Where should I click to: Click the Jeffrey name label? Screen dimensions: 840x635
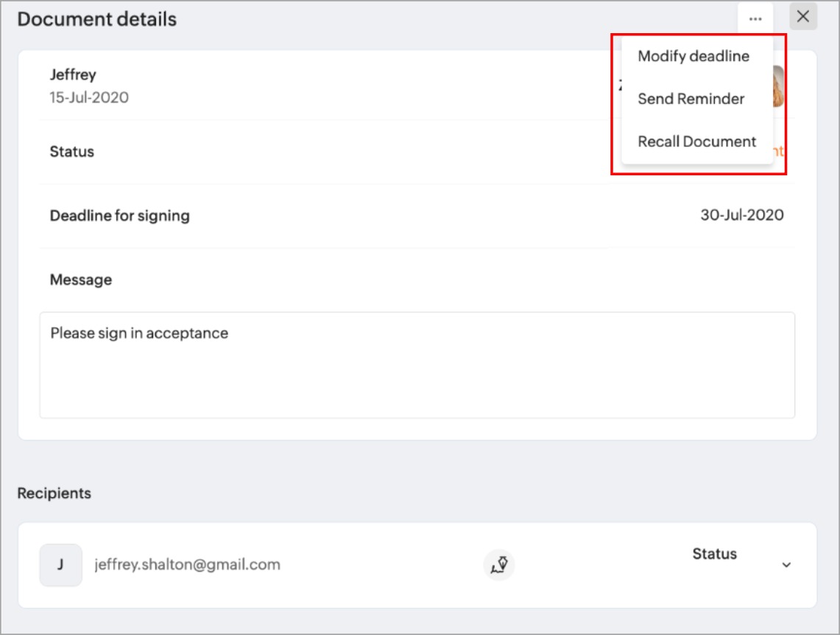point(73,74)
